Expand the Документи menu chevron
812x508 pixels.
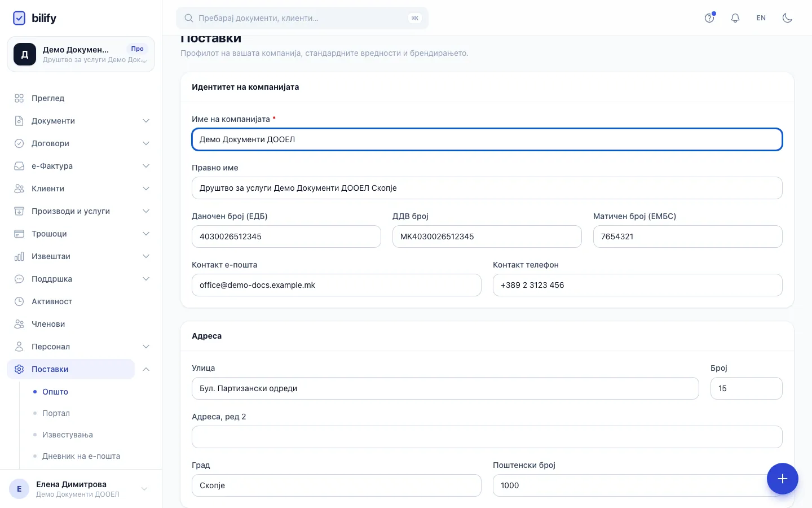pyautogui.click(x=146, y=121)
